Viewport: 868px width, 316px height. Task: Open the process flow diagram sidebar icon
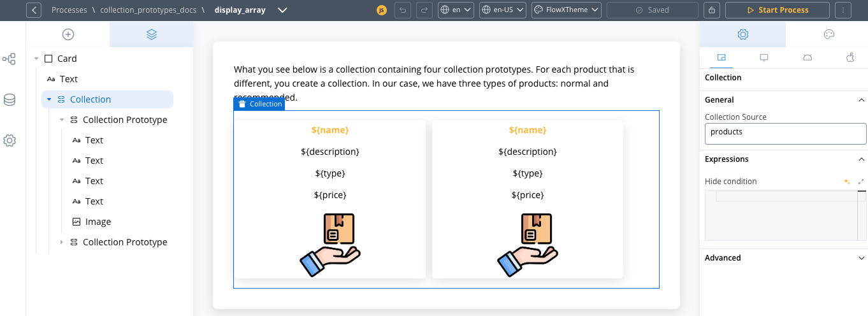click(10, 59)
